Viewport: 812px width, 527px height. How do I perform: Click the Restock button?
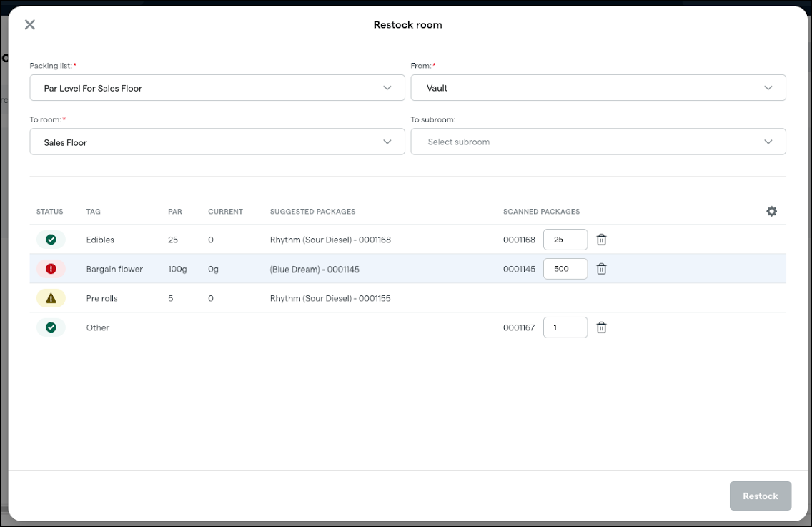pos(761,496)
